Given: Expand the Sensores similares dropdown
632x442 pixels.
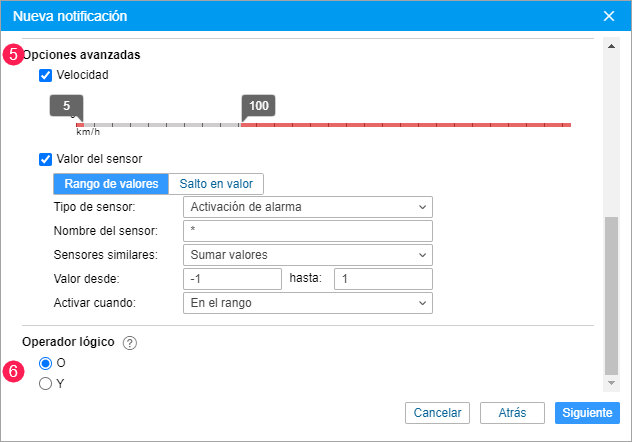Looking at the screenshot, I should pyautogui.click(x=308, y=255).
